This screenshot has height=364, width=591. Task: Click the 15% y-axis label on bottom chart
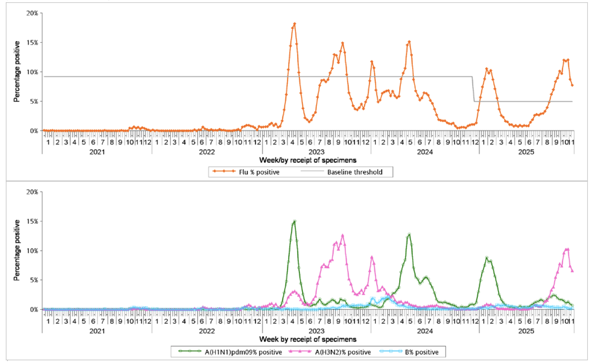(32, 221)
